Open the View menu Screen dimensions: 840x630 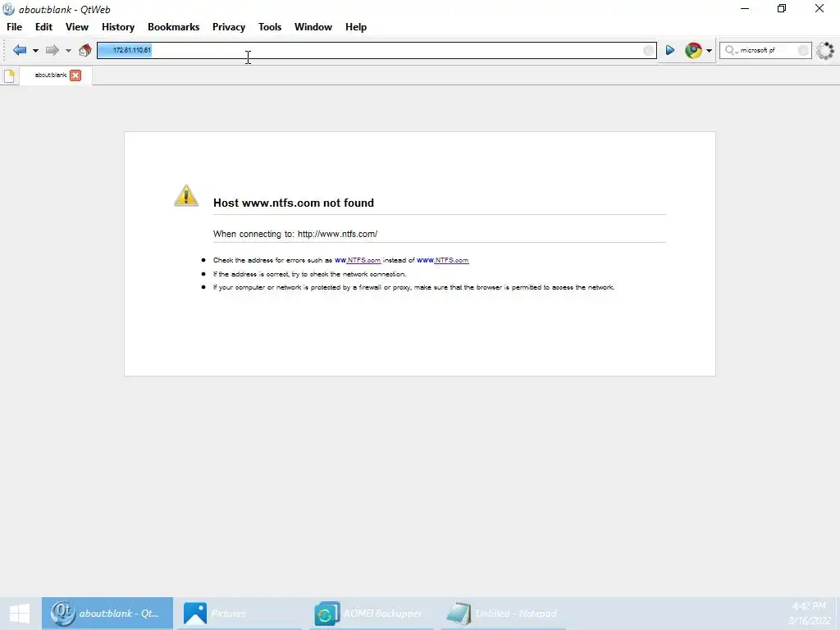77,27
